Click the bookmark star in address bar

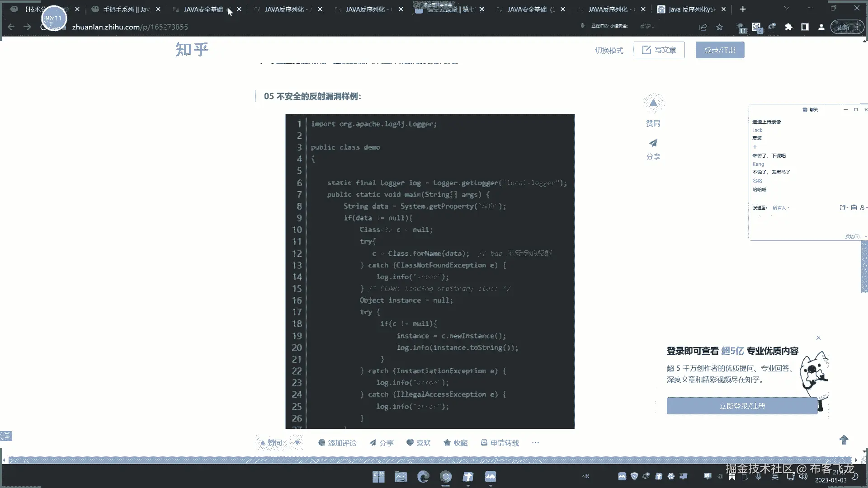(719, 27)
